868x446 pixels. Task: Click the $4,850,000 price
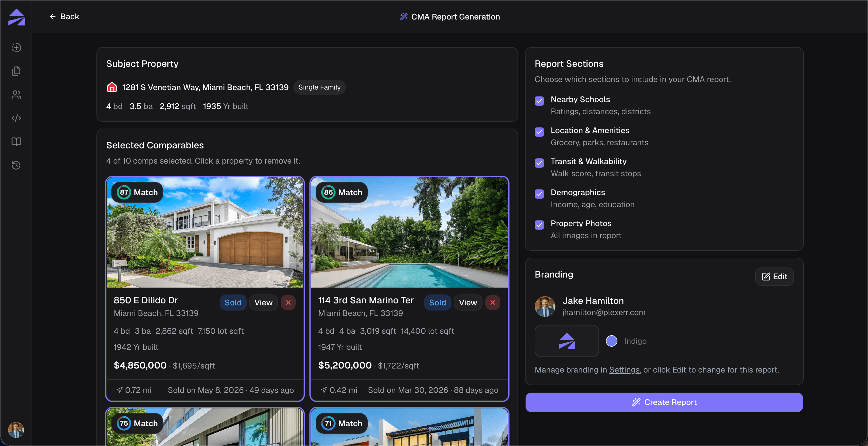coord(140,365)
